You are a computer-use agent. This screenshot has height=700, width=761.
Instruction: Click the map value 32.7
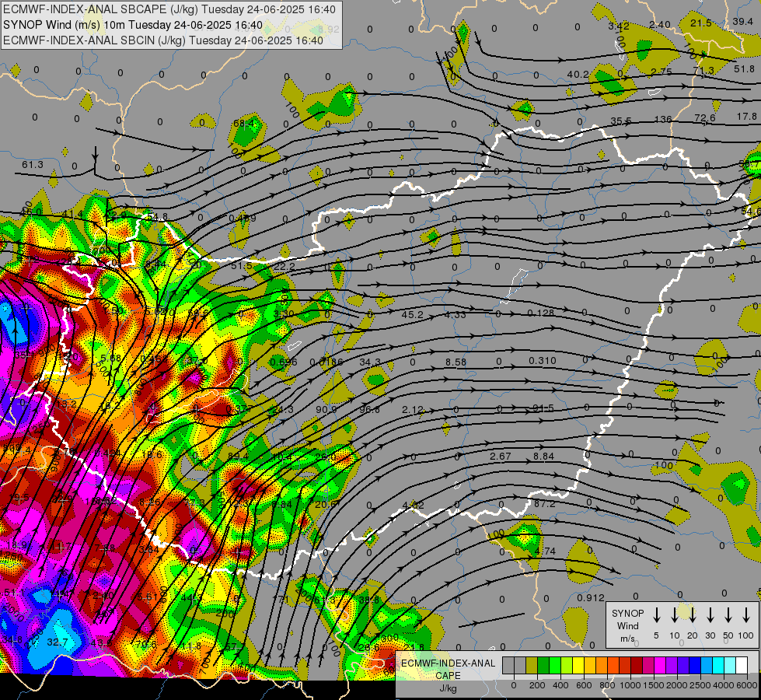[x=58, y=642]
